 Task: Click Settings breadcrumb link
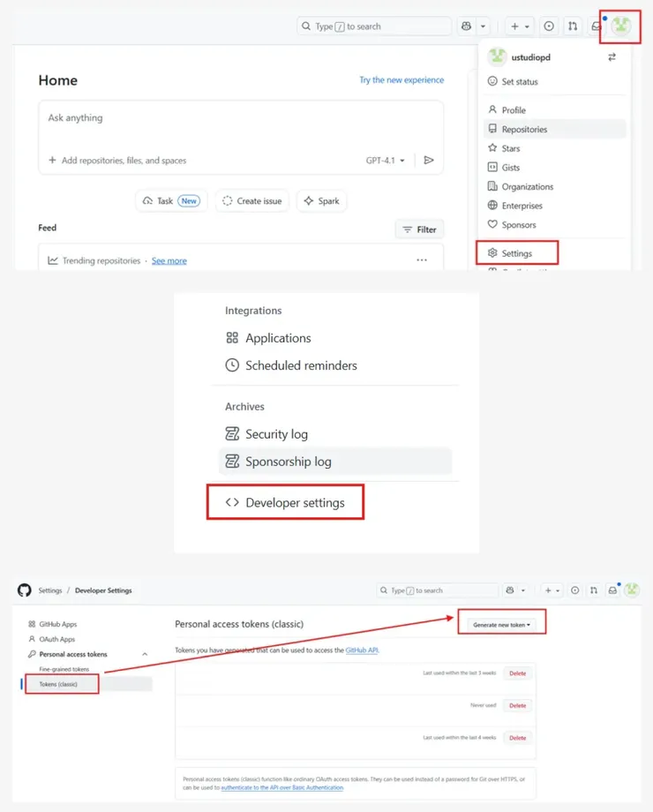coord(49,590)
